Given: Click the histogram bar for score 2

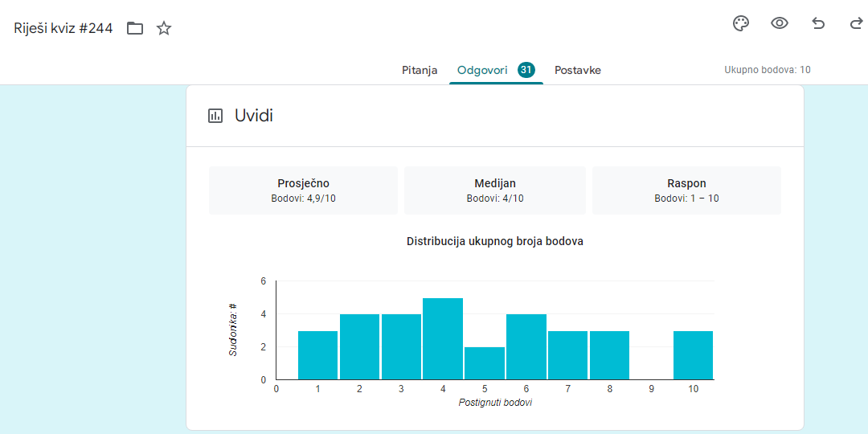Looking at the screenshot, I should (360, 346).
